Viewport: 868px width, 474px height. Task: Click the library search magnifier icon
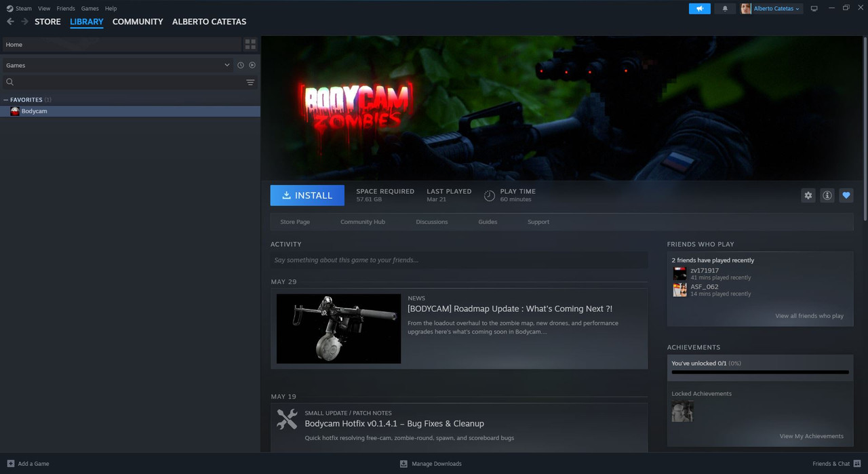click(10, 82)
